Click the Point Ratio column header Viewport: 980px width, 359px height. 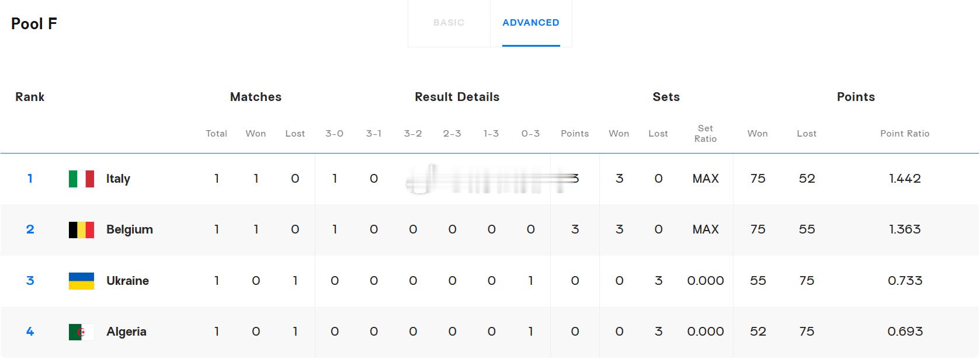[x=905, y=134]
